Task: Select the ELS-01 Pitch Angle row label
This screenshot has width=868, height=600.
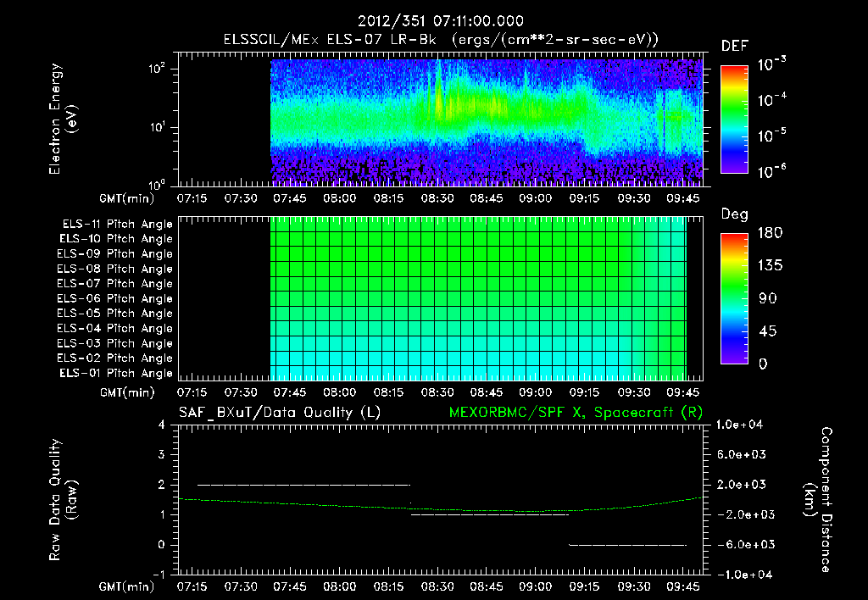Action: [x=116, y=373]
